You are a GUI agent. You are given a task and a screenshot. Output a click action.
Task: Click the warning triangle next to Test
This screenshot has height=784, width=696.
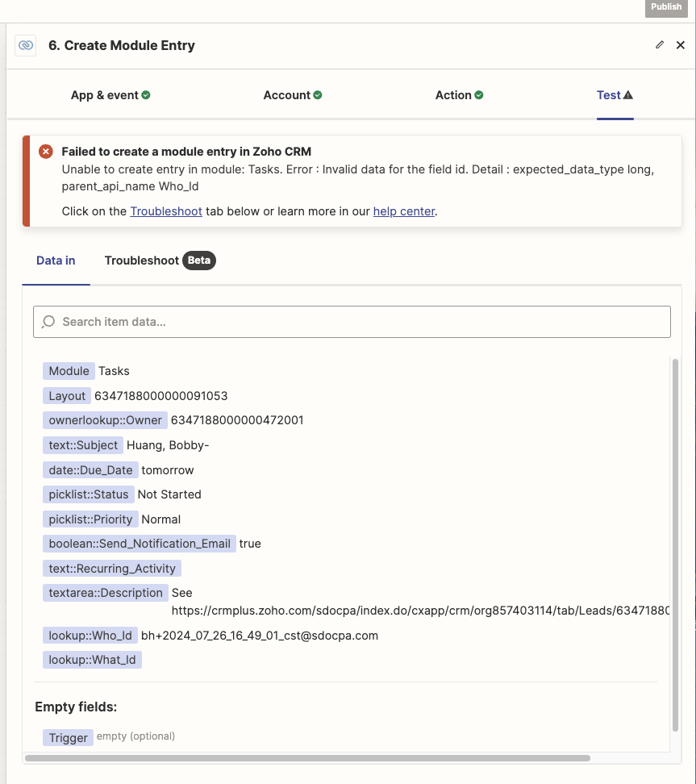coord(628,95)
